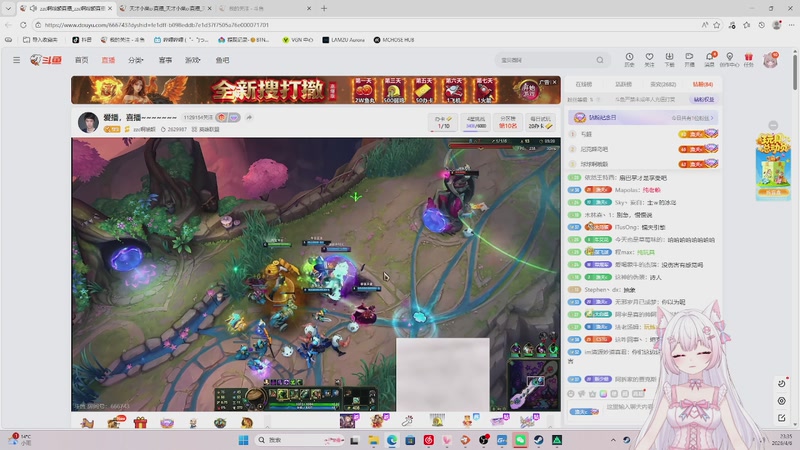
Task: Click the target icon on right sidebar
Action: point(782,401)
